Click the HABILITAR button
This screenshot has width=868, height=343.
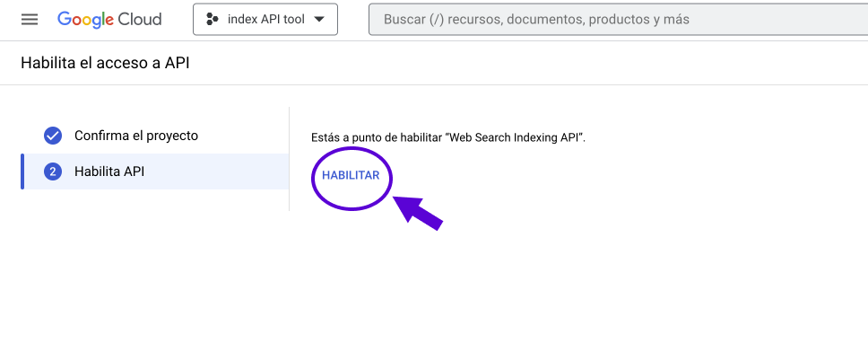pos(351,175)
